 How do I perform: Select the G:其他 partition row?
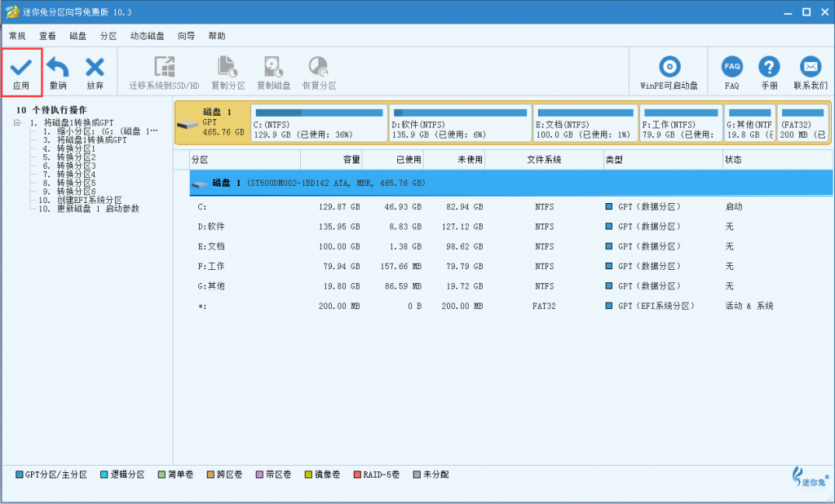pos(510,286)
